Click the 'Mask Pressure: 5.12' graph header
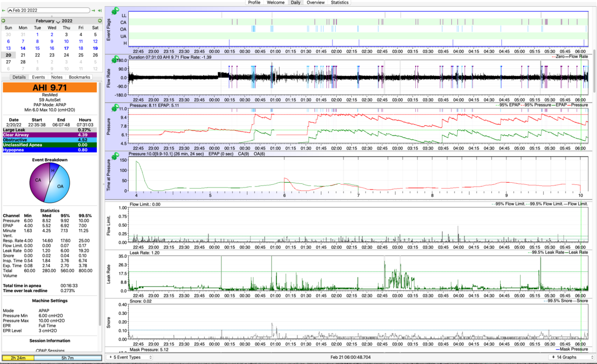The image size is (597, 364). 149,349
